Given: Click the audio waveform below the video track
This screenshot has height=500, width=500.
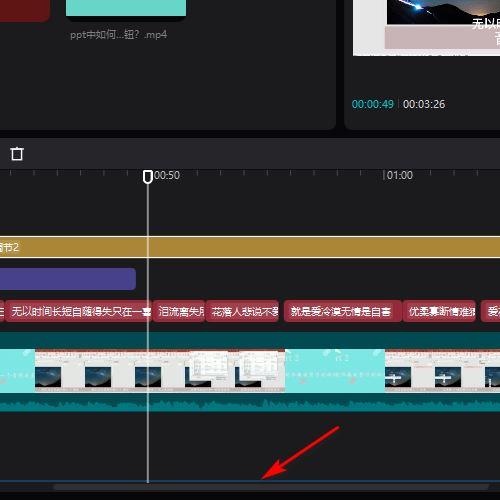Looking at the screenshot, I should 250,404.
